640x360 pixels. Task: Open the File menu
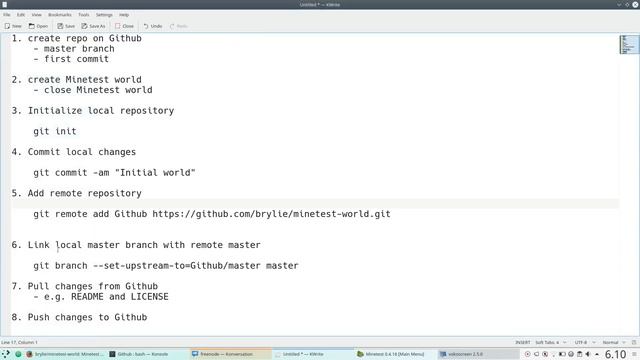(7, 15)
